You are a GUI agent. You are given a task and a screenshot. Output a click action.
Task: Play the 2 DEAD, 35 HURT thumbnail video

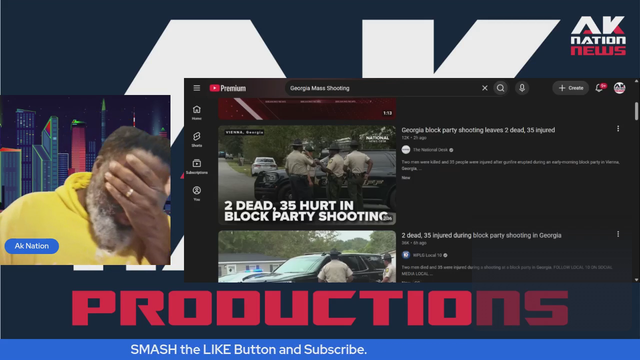[307, 175]
